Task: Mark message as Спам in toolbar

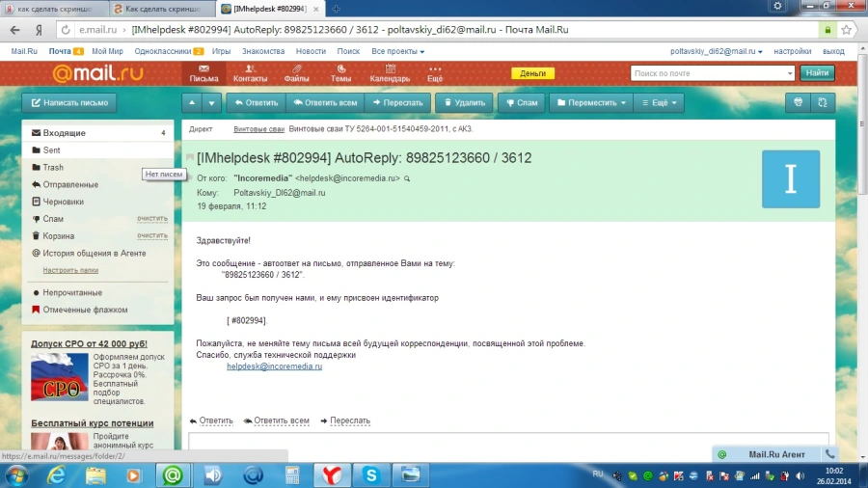Action: coord(521,103)
